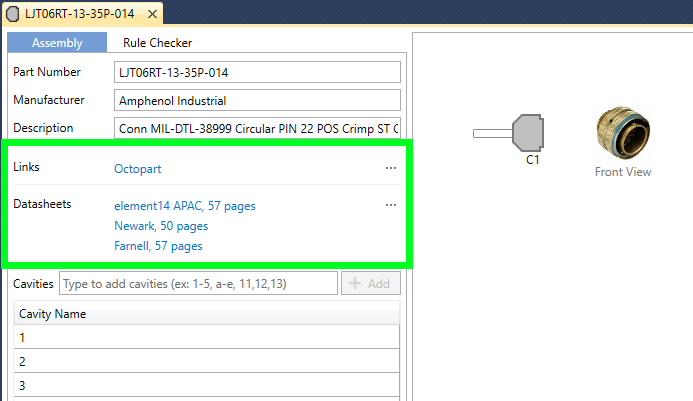Click the Manufacturer input field
Viewport: 693px width, 401px height.
coord(257,100)
